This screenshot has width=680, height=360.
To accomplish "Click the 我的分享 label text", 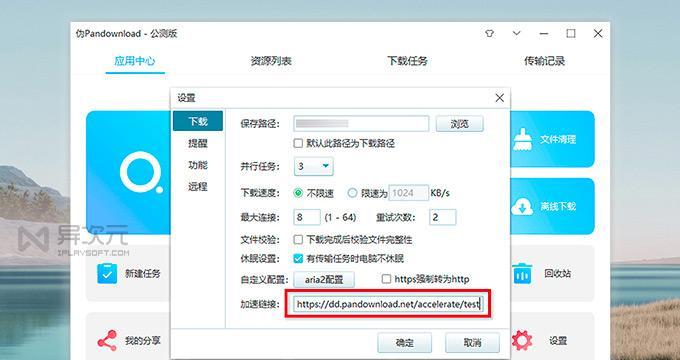I will tap(143, 340).
